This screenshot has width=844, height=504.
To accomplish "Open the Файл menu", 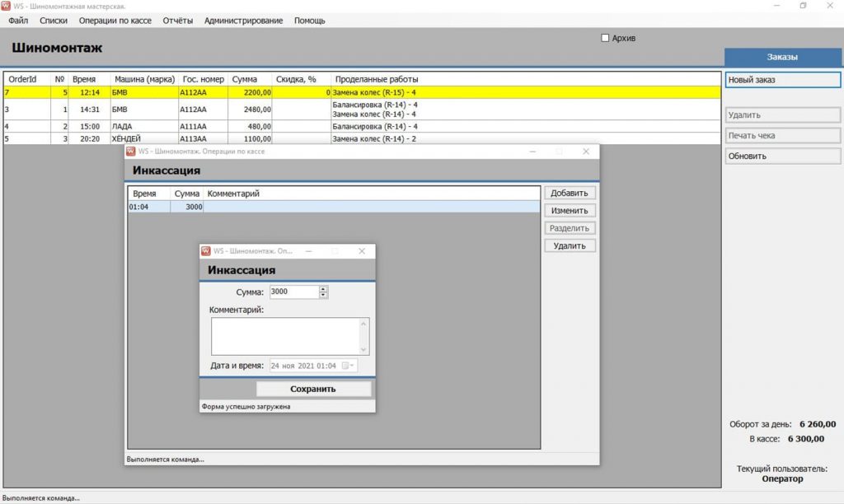I will [18, 21].
